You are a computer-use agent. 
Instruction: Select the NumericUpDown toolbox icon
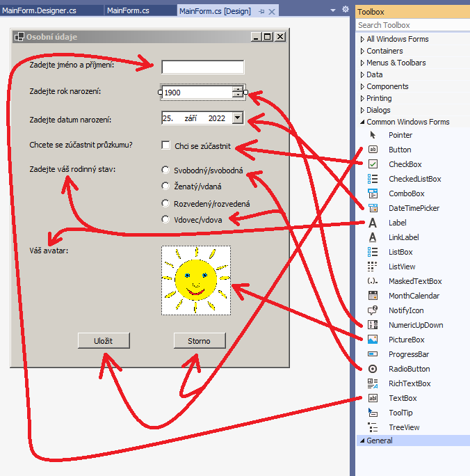pos(373,325)
